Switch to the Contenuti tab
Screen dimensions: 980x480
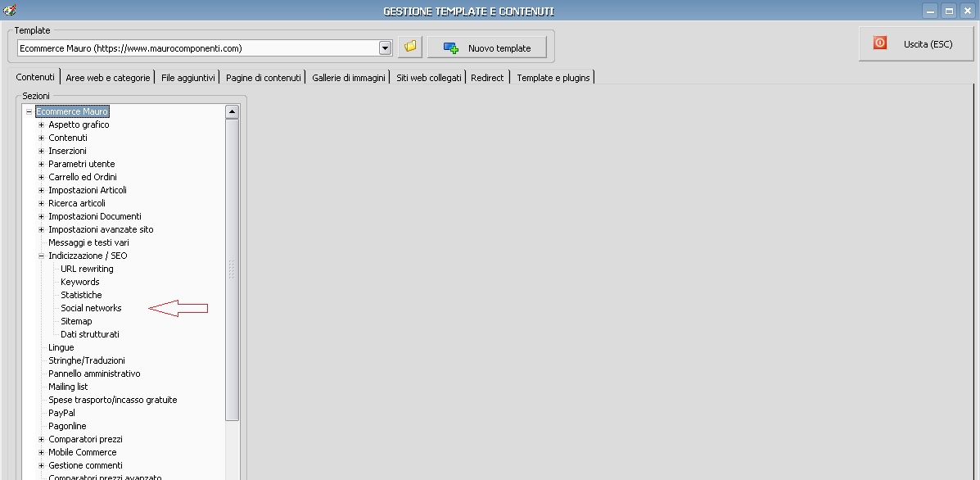point(35,77)
